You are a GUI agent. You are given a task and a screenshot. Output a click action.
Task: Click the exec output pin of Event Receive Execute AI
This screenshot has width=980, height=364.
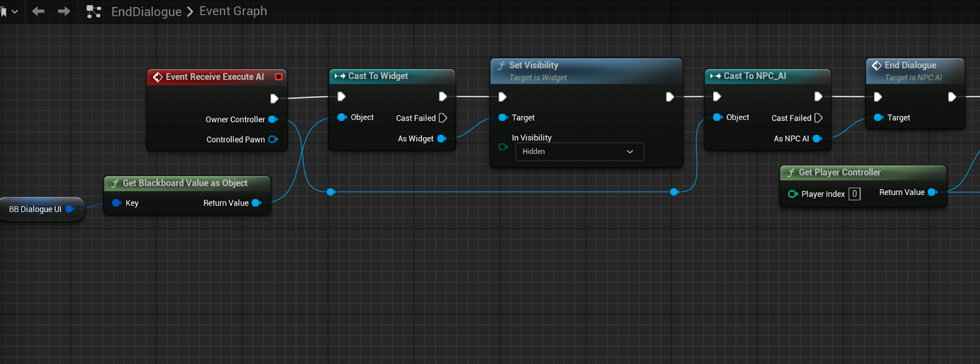pyautogui.click(x=274, y=98)
